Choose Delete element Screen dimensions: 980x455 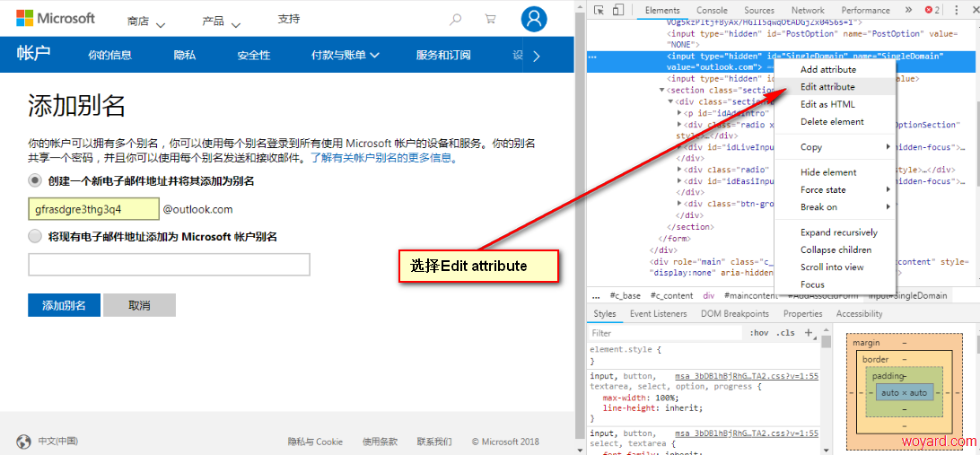(x=835, y=121)
